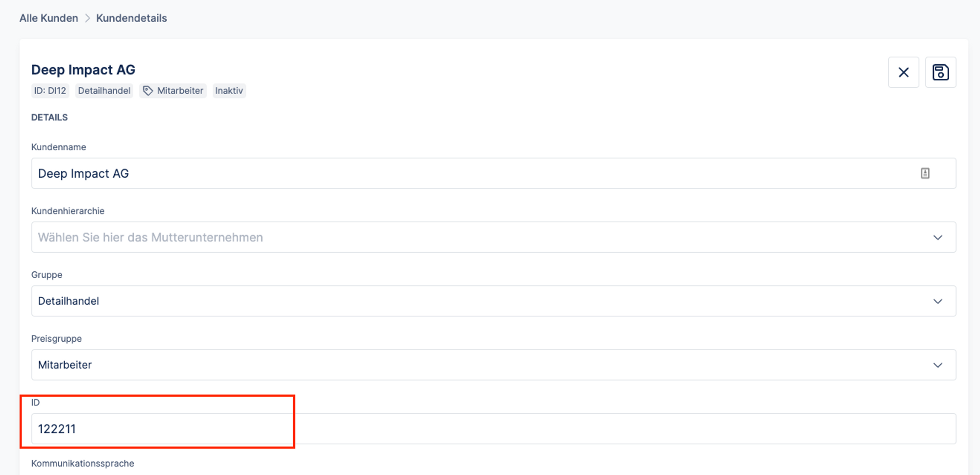The image size is (980, 475).
Task: Click the contact card icon in Kundenname
Action: point(925,173)
